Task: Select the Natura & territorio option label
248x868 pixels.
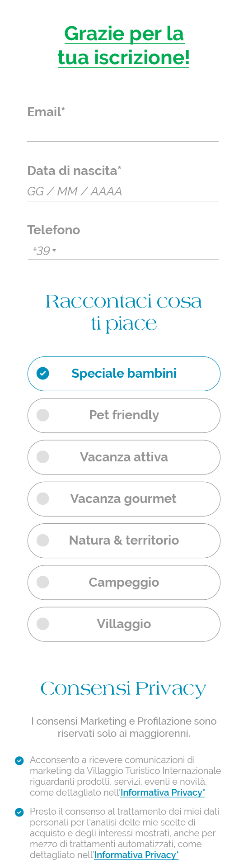Action: pyautogui.click(x=124, y=541)
